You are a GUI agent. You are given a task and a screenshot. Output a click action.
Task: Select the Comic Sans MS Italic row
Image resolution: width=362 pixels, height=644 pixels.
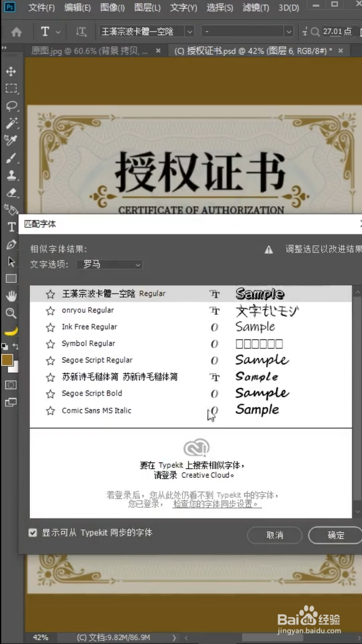point(191,411)
